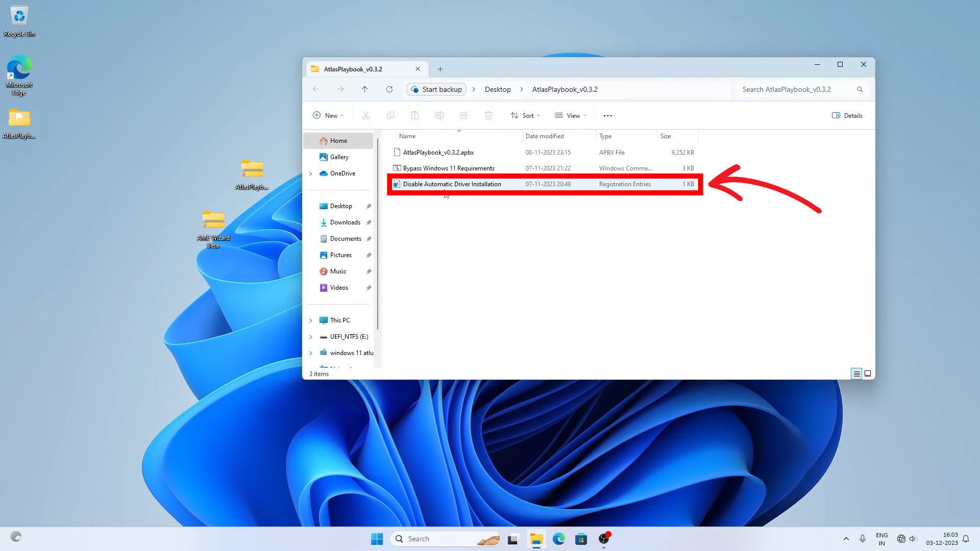The image size is (980, 551).
Task: Switch to large thumbnails view toggle
Action: [867, 373]
